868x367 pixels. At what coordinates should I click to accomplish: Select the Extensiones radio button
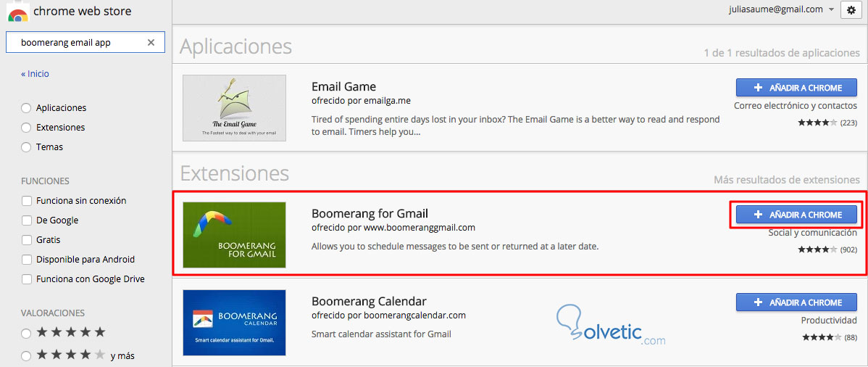click(x=26, y=128)
